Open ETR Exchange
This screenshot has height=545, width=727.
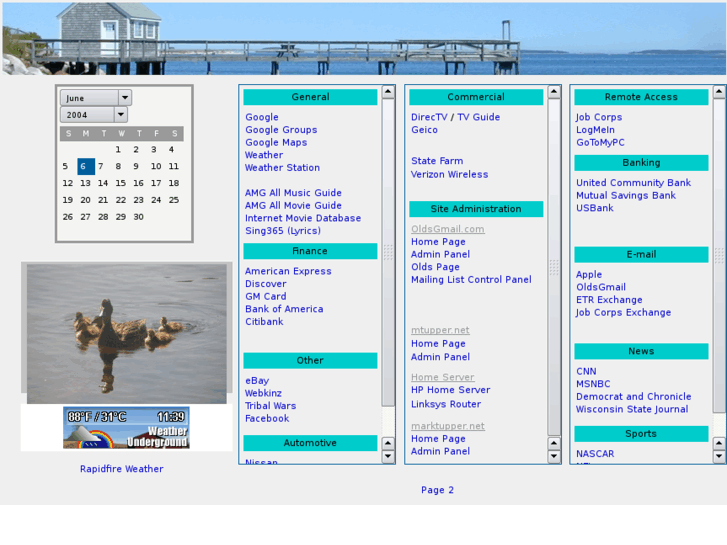[609, 300]
